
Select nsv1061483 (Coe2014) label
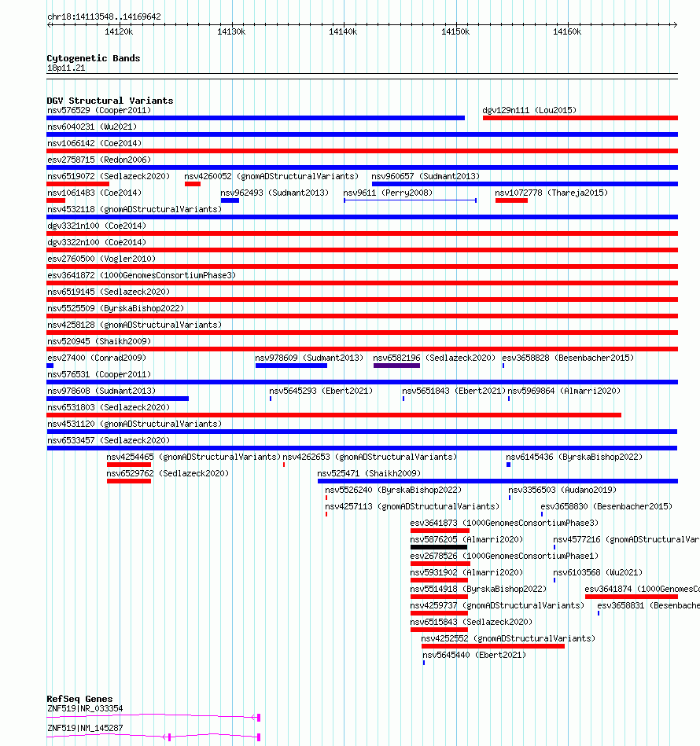[x=94, y=193]
